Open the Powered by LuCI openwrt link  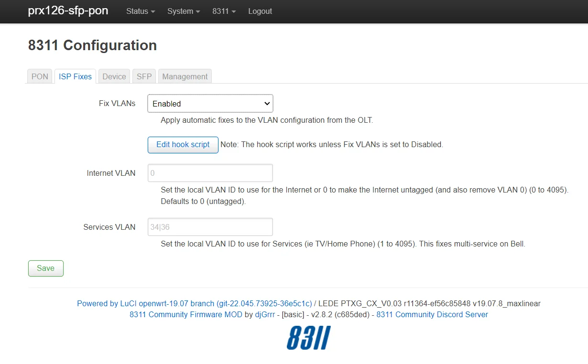pyautogui.click(x=195, y=303)
